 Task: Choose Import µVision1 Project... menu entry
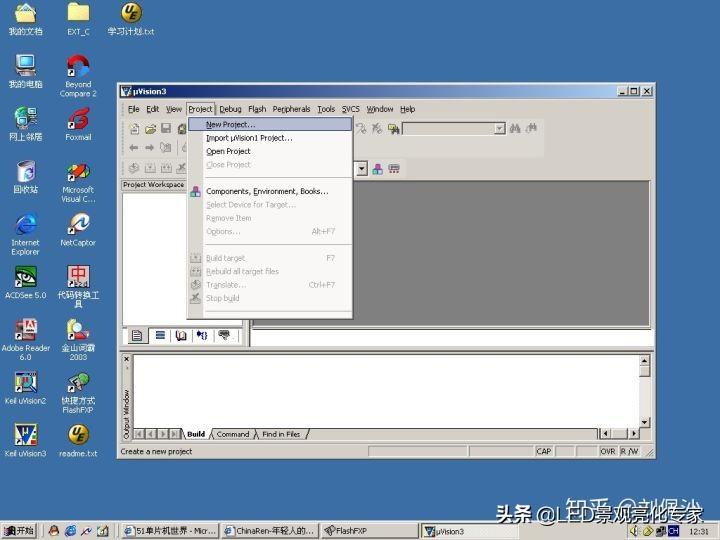click(x=270, y=138)
